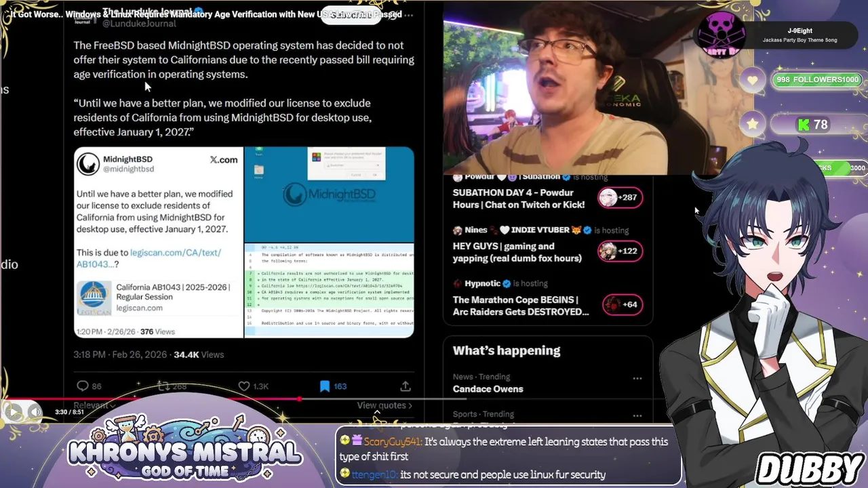Click the Hypnotic verified badge
The image size is (868, 488).
tap(507, 283)
